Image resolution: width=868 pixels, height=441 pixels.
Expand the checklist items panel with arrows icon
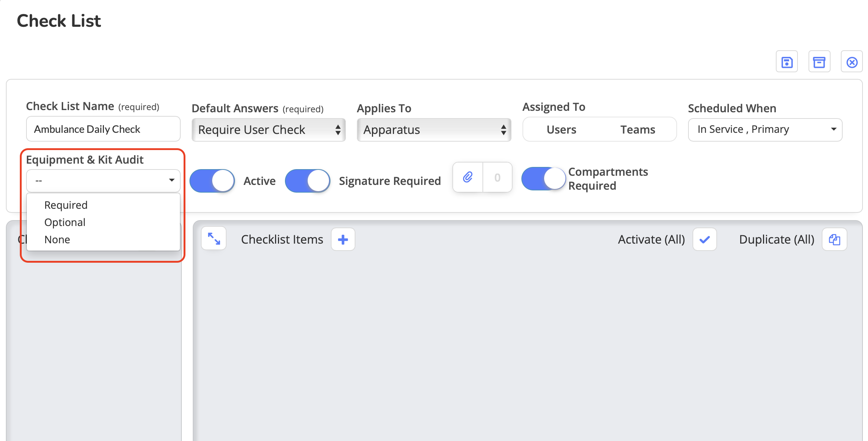click(214, 239)
